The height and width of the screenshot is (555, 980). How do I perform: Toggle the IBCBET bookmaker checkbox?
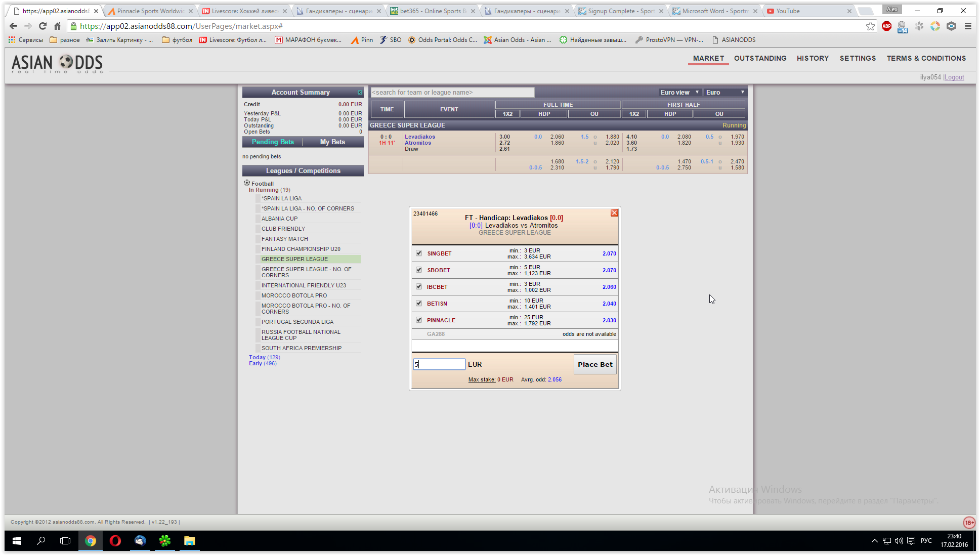pyautogui.click(x=419, y=286)
